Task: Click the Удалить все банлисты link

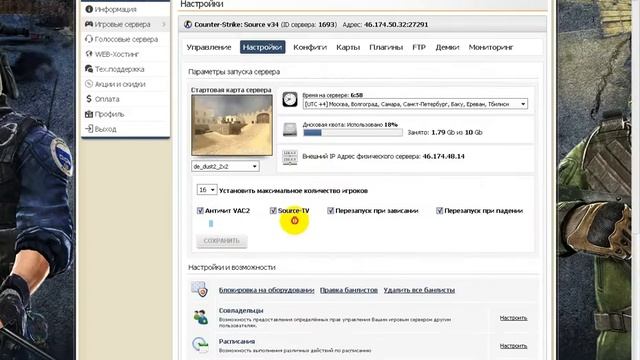Action: (419, 290)
